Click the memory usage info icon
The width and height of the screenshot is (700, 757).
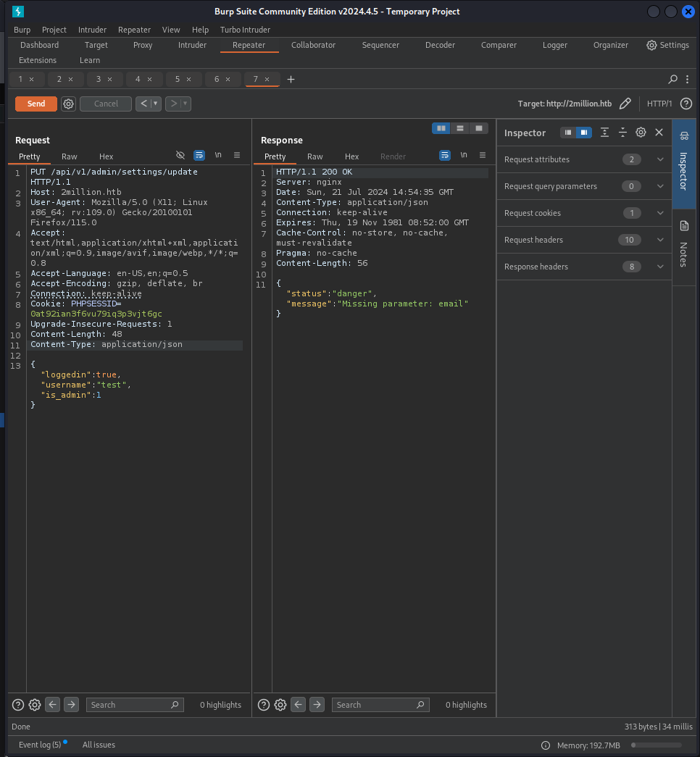[546, 745]
